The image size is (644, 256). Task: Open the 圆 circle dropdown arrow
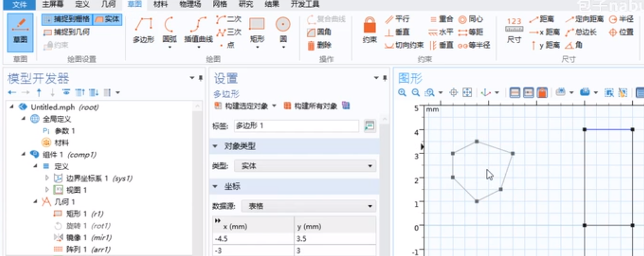(283, 47)
